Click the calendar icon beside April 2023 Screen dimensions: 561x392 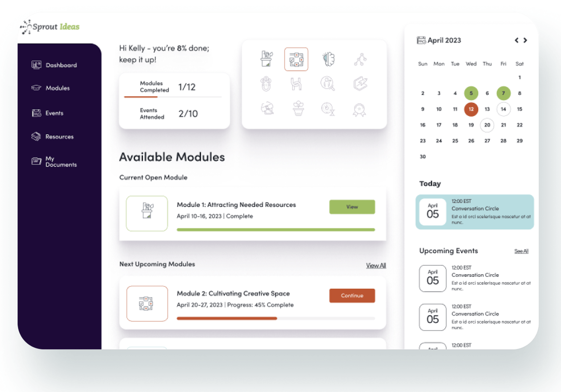[x=421, y=40]
